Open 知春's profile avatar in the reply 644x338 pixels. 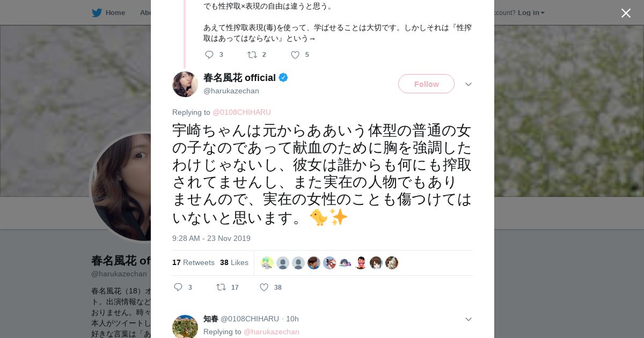[x=185, y=326]
